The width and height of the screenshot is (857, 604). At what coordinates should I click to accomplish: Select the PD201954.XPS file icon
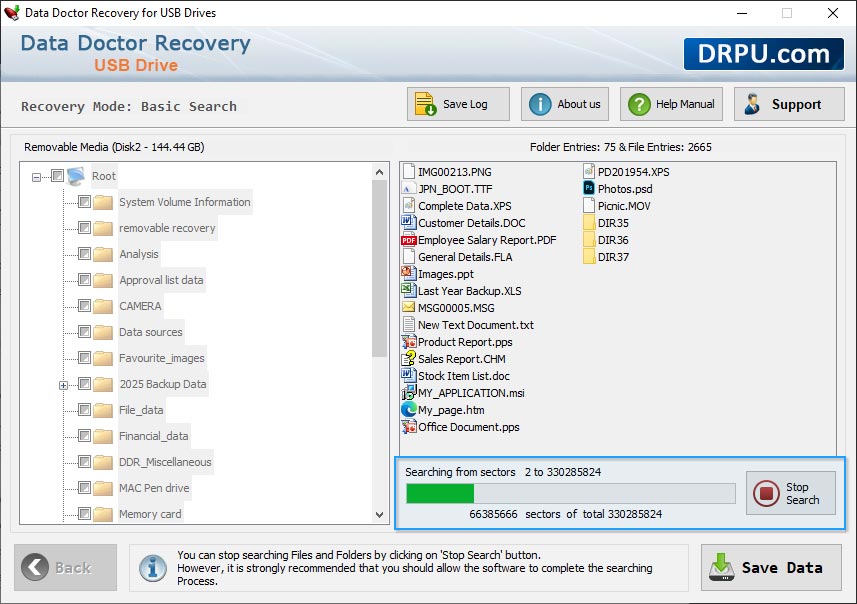pyautogui.click(x=589, y=172)
